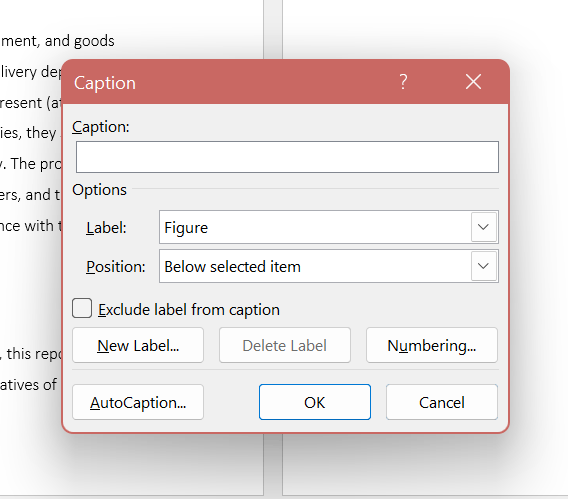
Task: Open the Below selected item combo box
Action: [329, 266]
